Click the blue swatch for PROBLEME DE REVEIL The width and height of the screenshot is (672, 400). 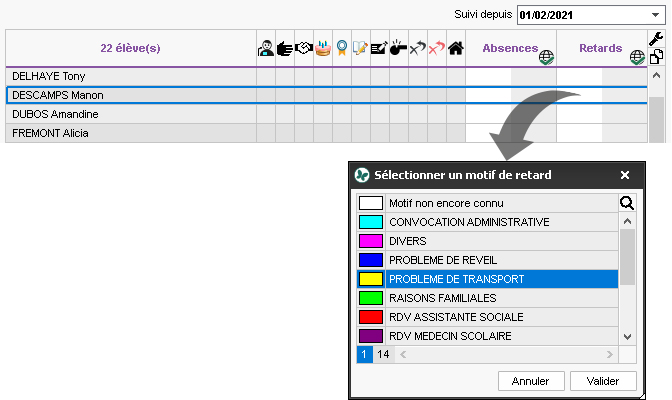[x=371, y=260]
